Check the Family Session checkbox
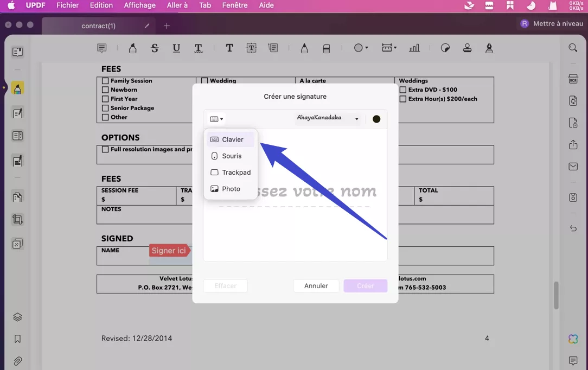588x370 pixels. click(105, 80)
